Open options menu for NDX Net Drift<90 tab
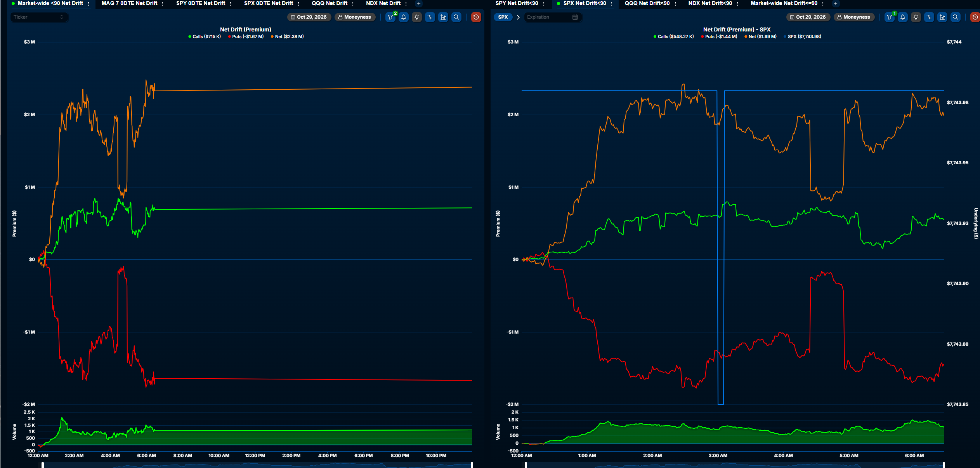 (737, 3)
